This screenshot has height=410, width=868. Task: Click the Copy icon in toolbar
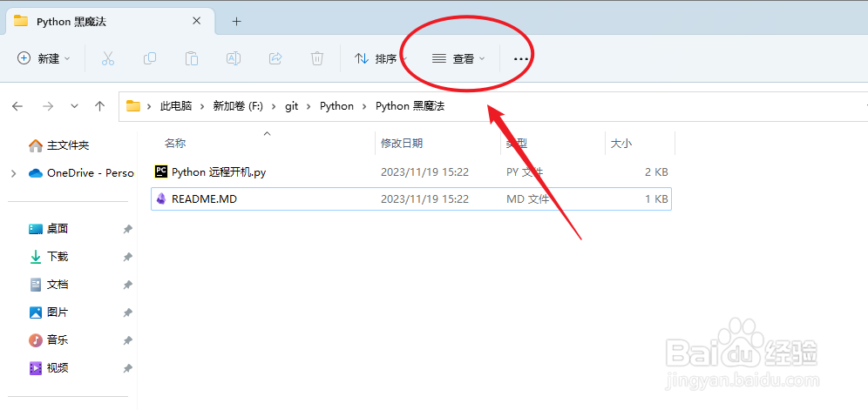click(x=150, y=58)
